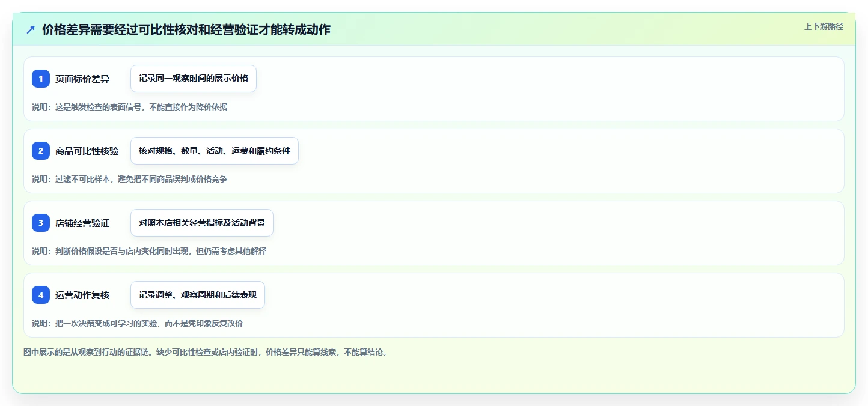This screenshot has height=406, width=868.
Task: Click the 页面标价差异 step title
Action: click(x=82, y=79)
